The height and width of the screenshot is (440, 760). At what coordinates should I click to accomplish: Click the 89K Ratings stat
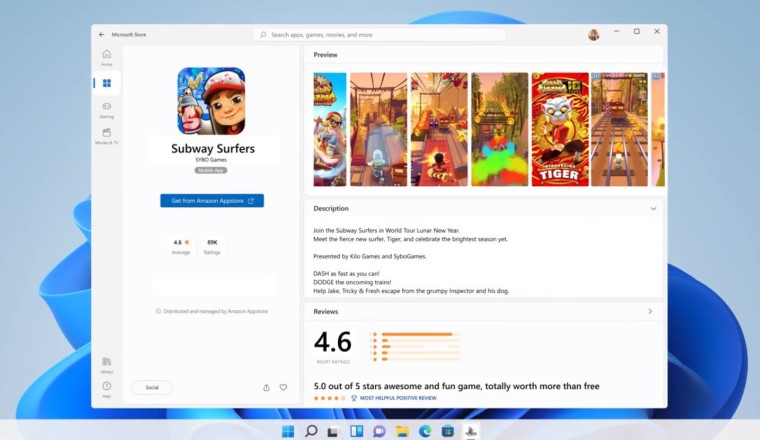point(212,247)
